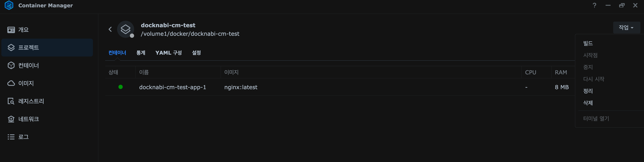
Task: Go to the 컨테이너 sidebar section
Action: (28, 66)
